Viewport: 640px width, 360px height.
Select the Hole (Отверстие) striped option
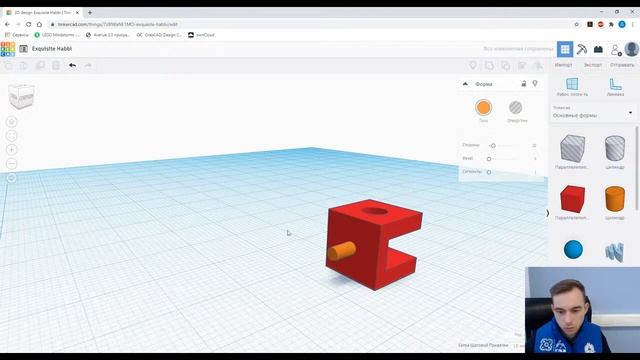516,108
